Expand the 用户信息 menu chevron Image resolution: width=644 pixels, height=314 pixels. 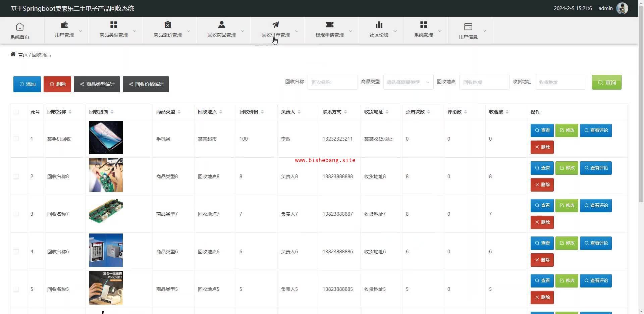point(484,31)
